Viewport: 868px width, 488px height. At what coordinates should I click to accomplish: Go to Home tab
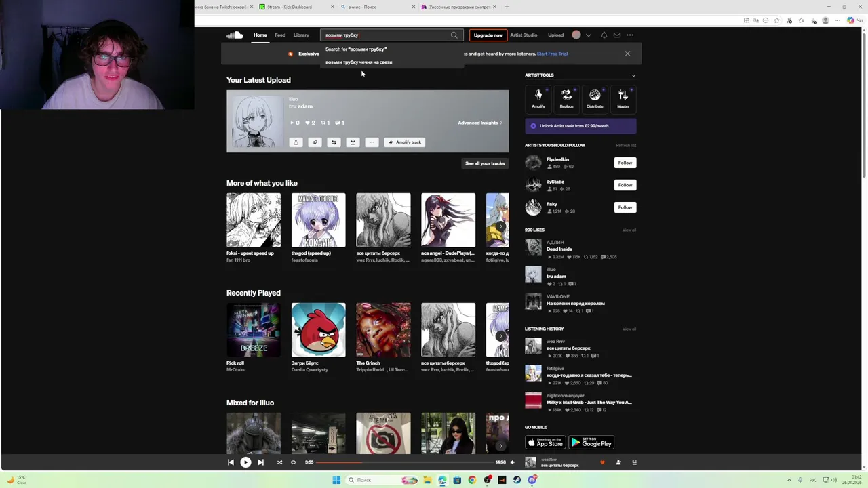[x=260, y=35]
